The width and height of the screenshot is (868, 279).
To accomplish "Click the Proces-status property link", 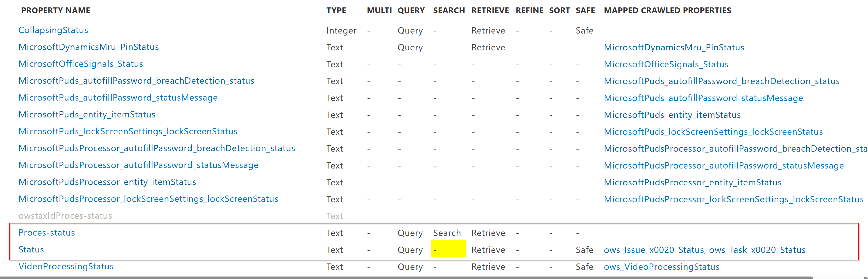I will [47, 233].
